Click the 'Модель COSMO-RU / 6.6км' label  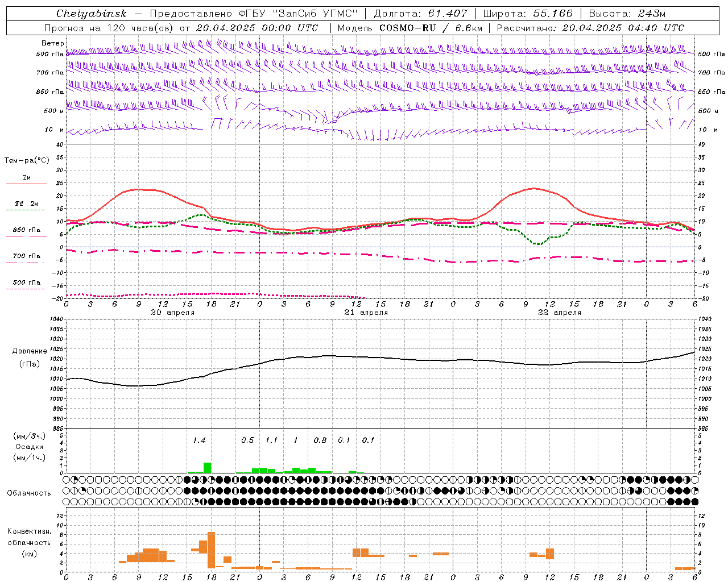click(410, 28)
